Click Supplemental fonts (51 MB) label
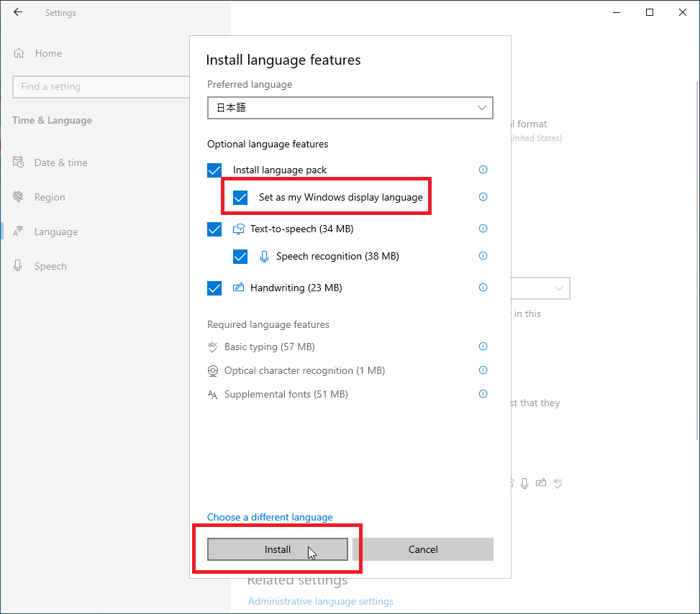 tap(286, 394)
